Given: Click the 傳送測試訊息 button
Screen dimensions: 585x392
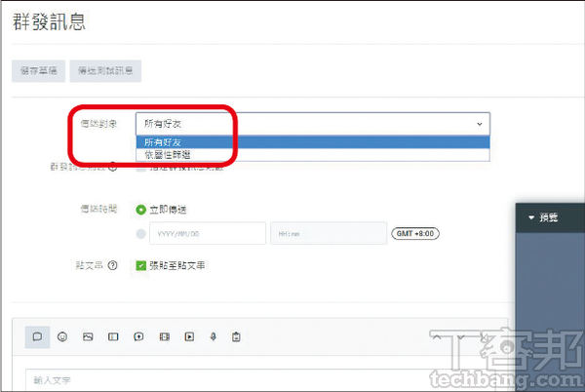Looking at the screenshot, I should [105, 71].
